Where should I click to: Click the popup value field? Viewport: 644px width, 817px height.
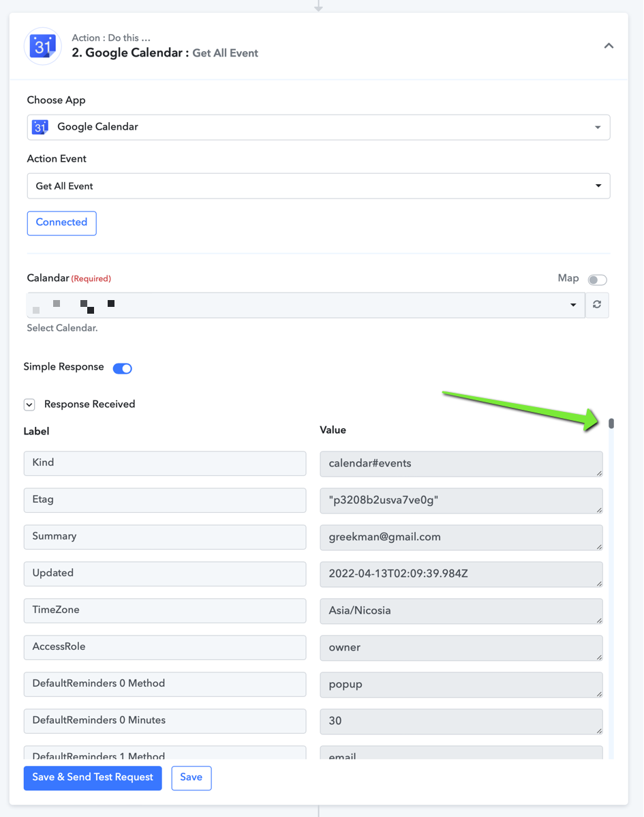point(461,685)
